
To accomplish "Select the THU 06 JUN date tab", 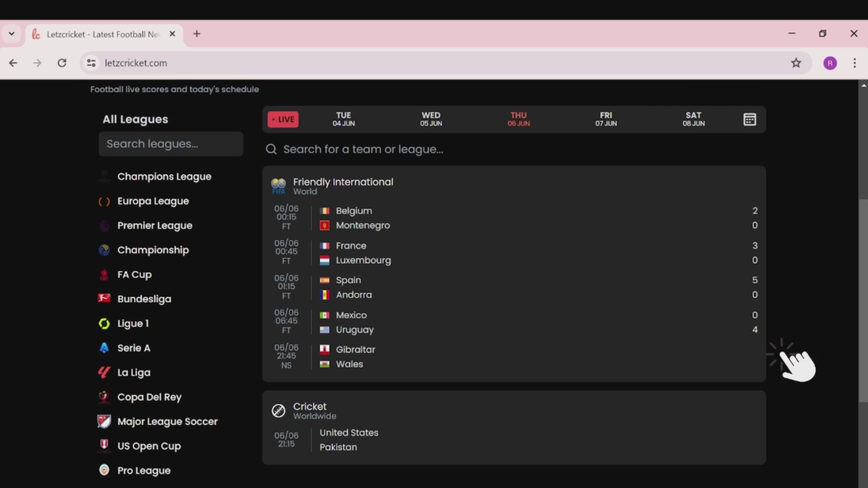I will coord(519,119).
